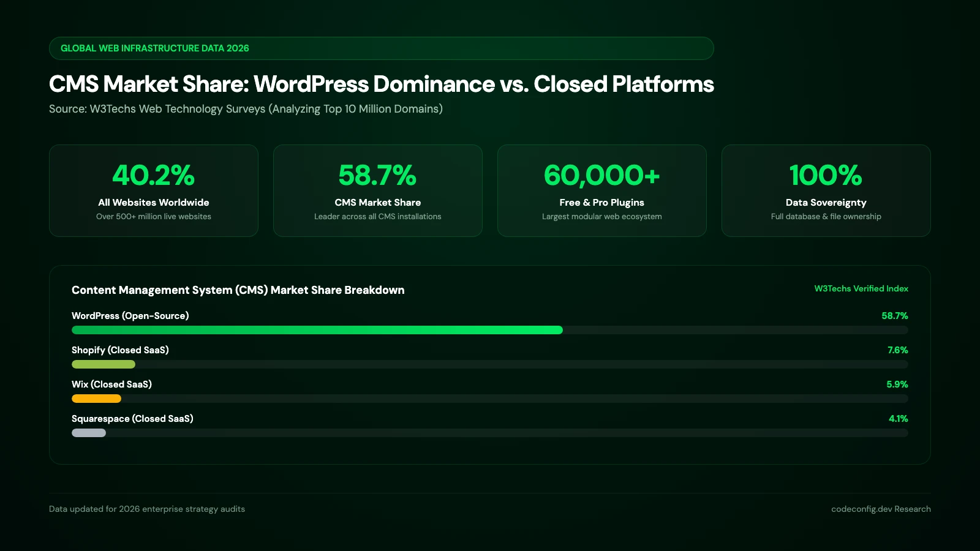Screen dimensions: 980x551
Task: Click the CMS Market Share Breakdown heading
Action: [238, 290]
